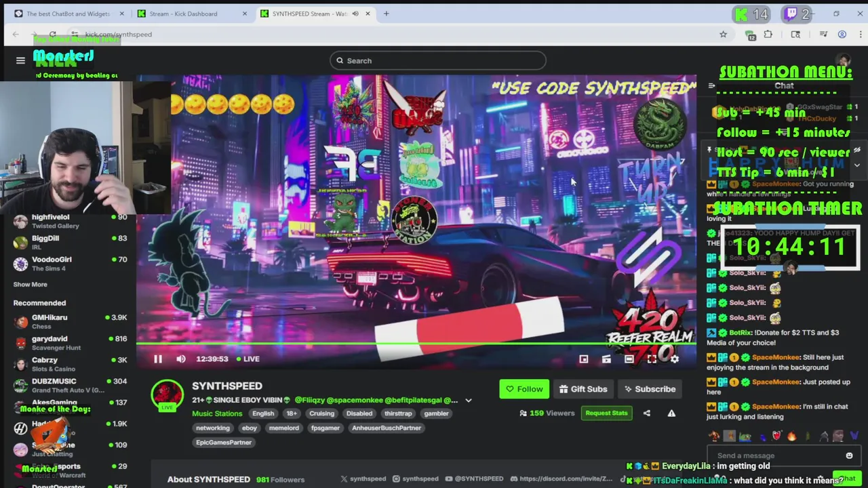Open the mini player mode icon

click(x=583, y=359)
